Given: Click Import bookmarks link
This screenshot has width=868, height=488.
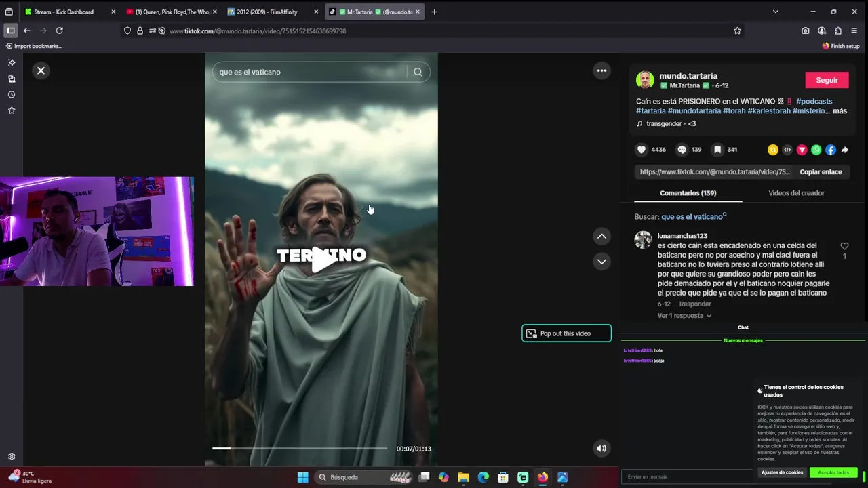Looking at the screenshot, I should [x=34, y=46].
